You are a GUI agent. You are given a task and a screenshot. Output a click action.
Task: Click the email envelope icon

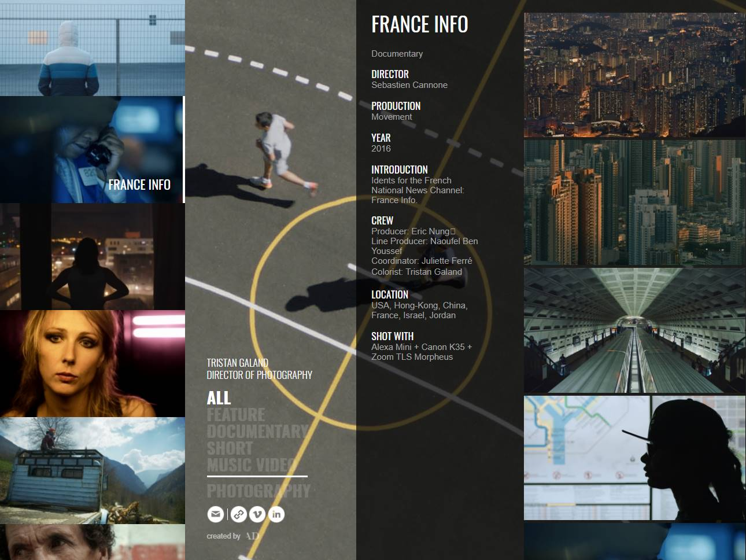point(215,514)
